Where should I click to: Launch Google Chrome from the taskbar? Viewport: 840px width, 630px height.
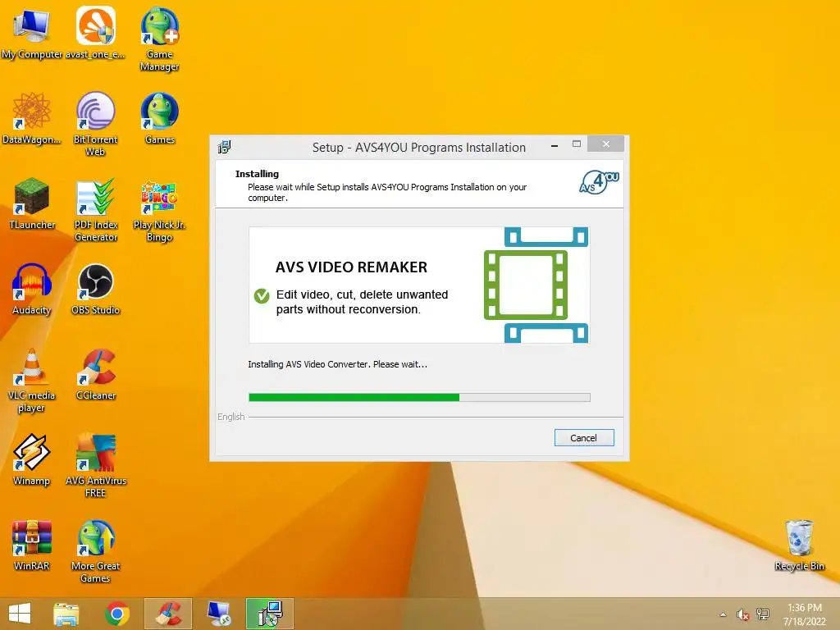point(117,614)
